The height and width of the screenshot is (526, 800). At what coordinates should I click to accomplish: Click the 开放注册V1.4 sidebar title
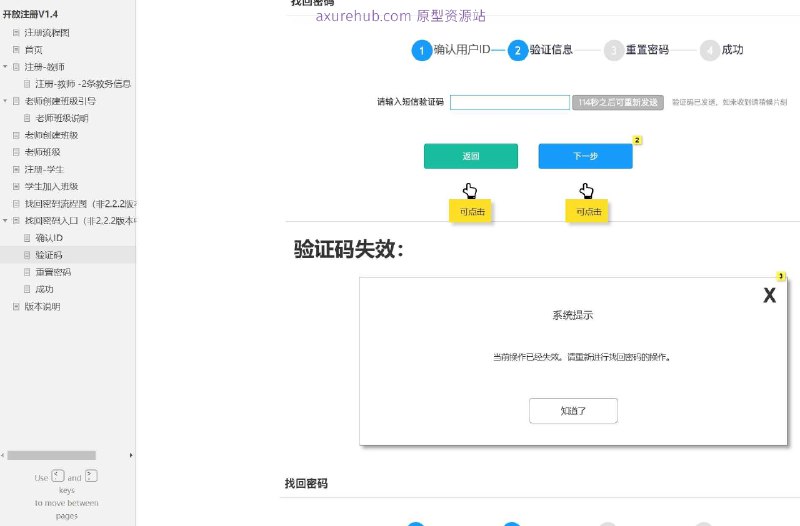coord(31,14)
